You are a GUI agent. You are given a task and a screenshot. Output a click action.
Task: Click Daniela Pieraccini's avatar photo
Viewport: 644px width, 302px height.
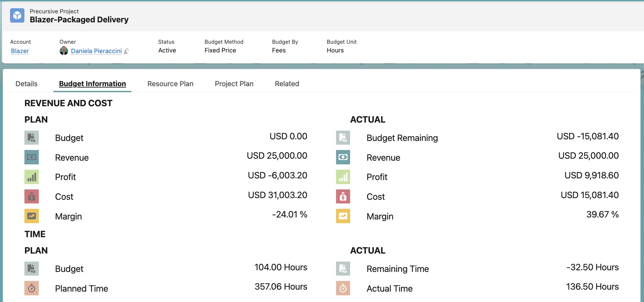point(64,51)
